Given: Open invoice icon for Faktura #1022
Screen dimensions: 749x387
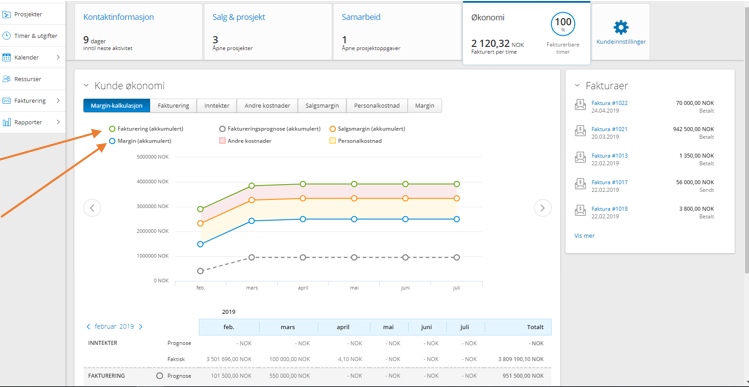Looking at the screenshot, I should 580,105.
